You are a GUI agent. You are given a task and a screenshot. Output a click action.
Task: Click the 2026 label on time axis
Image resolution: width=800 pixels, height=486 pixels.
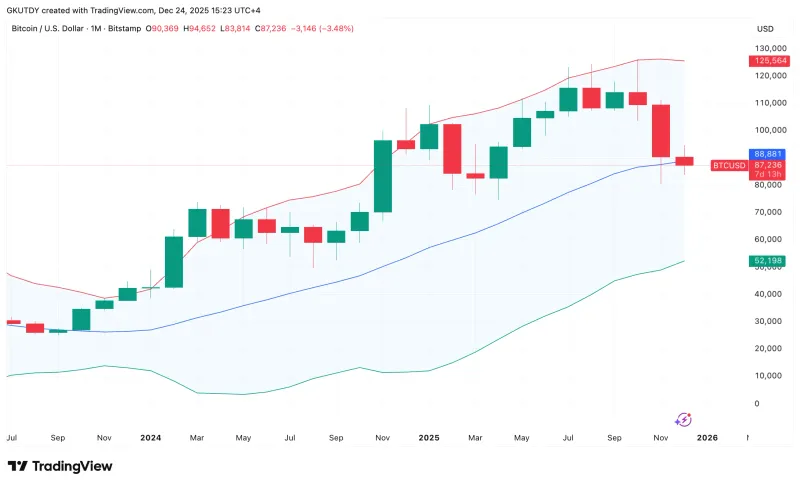707,438
